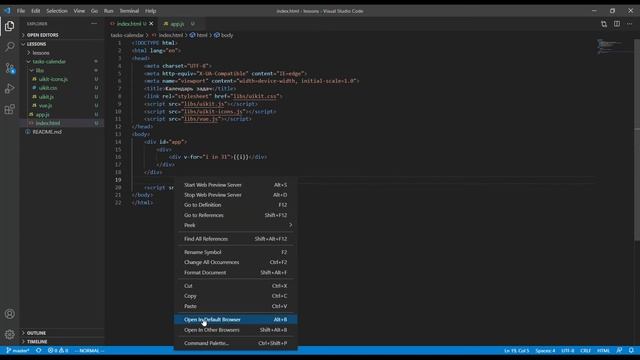Choose Paste in context menu
The width and height of the screenshot is (640, 360).
pyautogui.click(x=236, y=306)
